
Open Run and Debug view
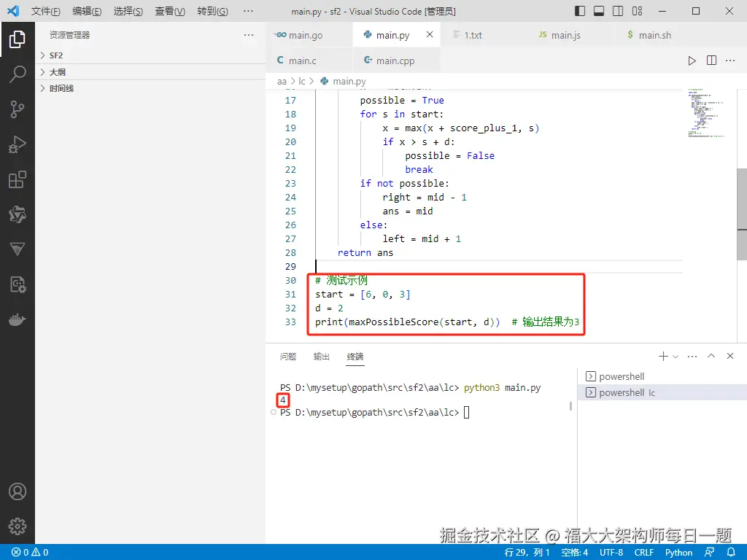[18, 144]
